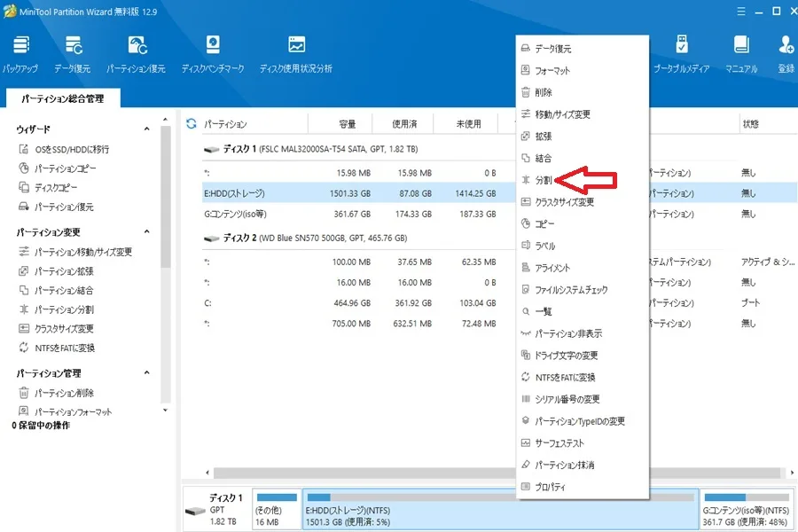Choose サーフェステスト in context menu
Image resolution: width=798 pixels, height=532 pixels.
click(583, 443)
